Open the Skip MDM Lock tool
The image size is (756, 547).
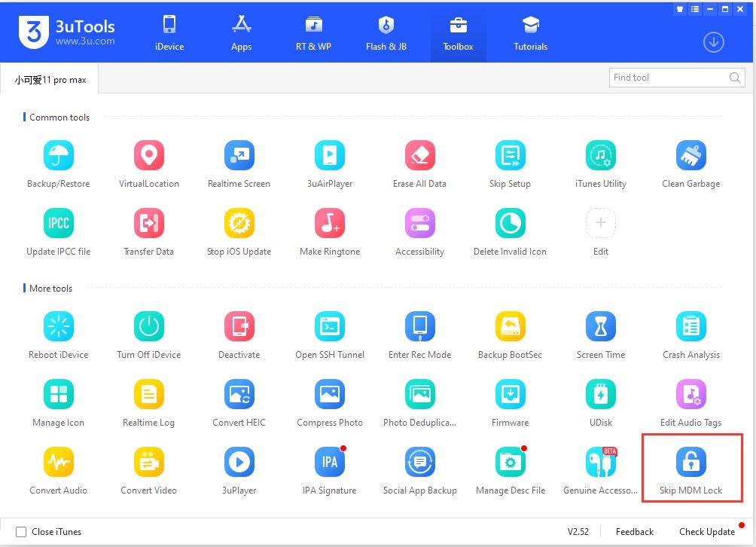691,471
